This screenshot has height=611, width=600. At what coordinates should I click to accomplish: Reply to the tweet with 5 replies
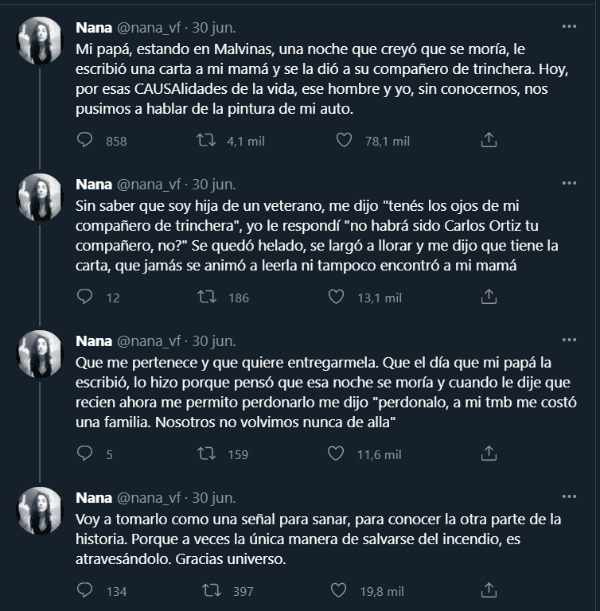[x=86, y=454]
